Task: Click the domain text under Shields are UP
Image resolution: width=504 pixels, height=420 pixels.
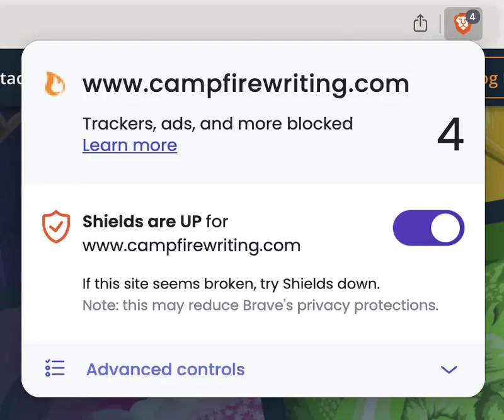Action: 192,244
